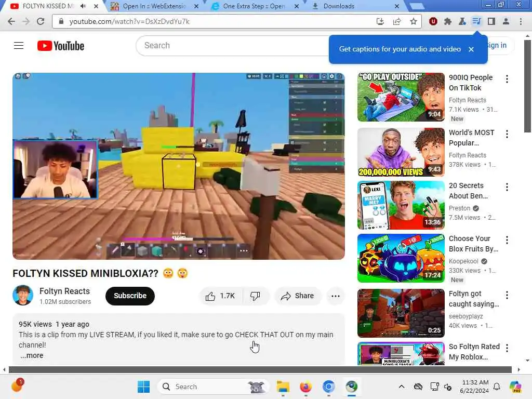Open the Copilot icon in taskbar

[515, 387]
